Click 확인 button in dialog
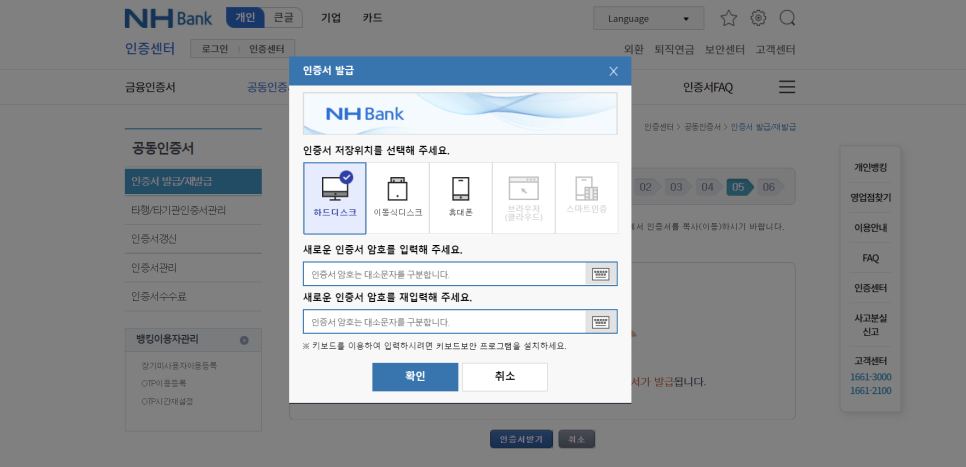Image resolution: width=966 pixels, height=467 pixels. tap(415, 376)
